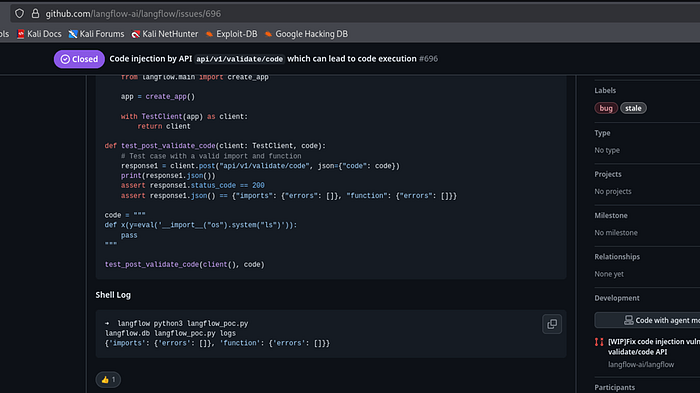The width and height of the screenshot is (700, 393).
Task: Click the Participants sidebar heading
Action: (614, 387)
